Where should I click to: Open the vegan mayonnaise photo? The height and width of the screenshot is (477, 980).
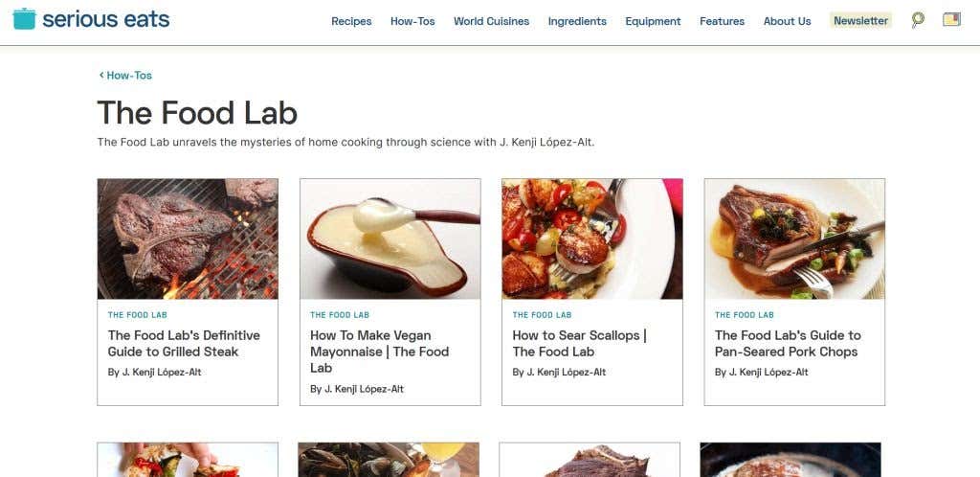click(x=390, y=238)
